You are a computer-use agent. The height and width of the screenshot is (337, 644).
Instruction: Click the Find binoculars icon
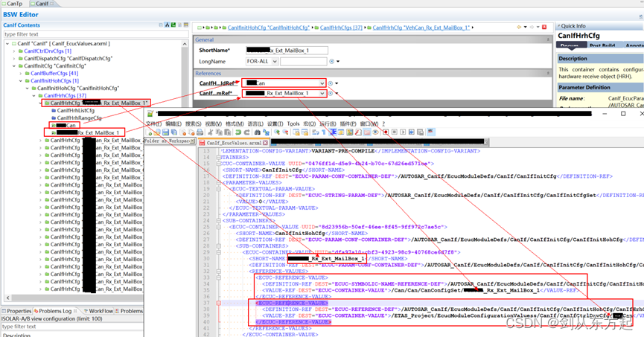(x=258, y=132)
